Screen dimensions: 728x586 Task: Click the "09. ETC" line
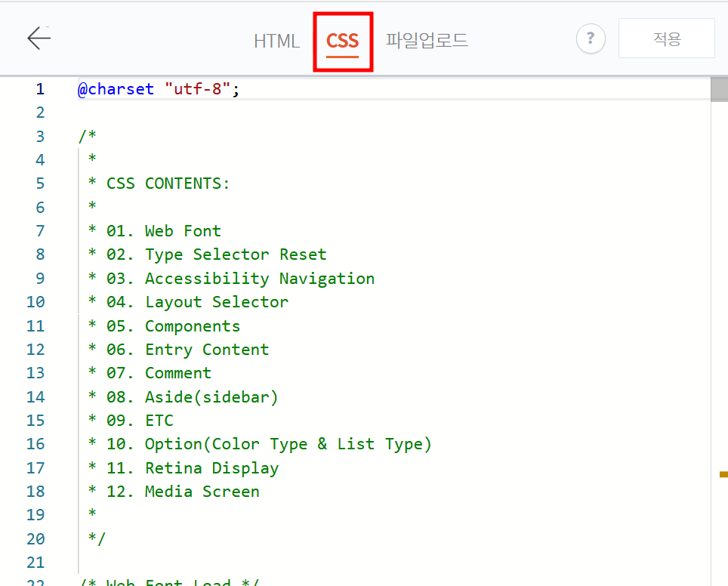point(131,420)
